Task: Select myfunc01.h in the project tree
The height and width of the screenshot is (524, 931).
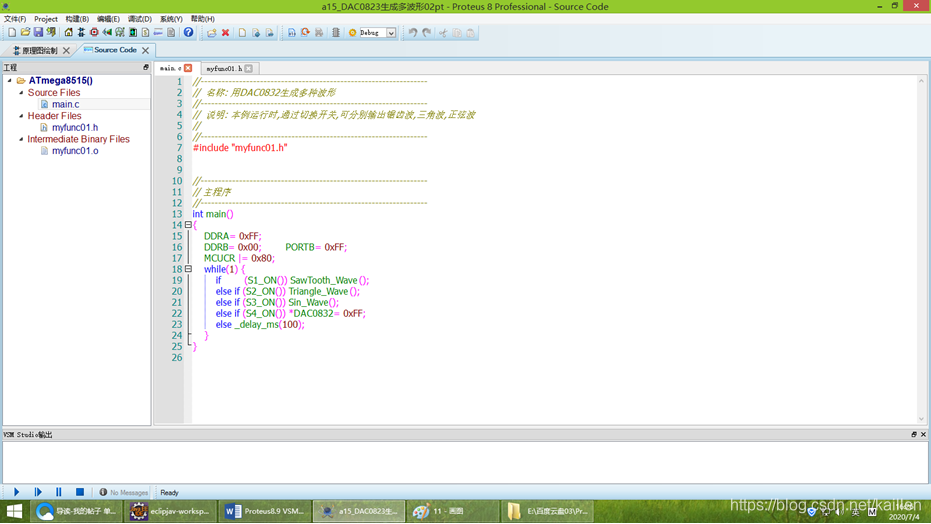Action: coord(75,127)
